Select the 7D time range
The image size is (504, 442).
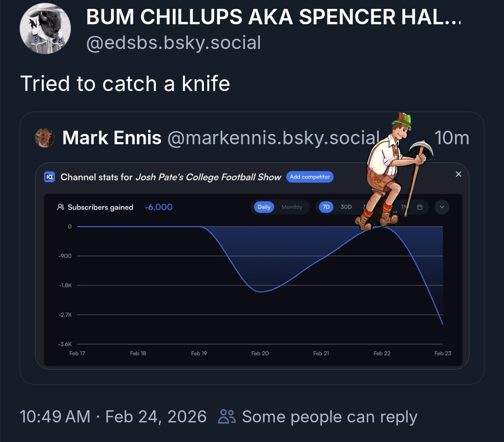[326, 207]
